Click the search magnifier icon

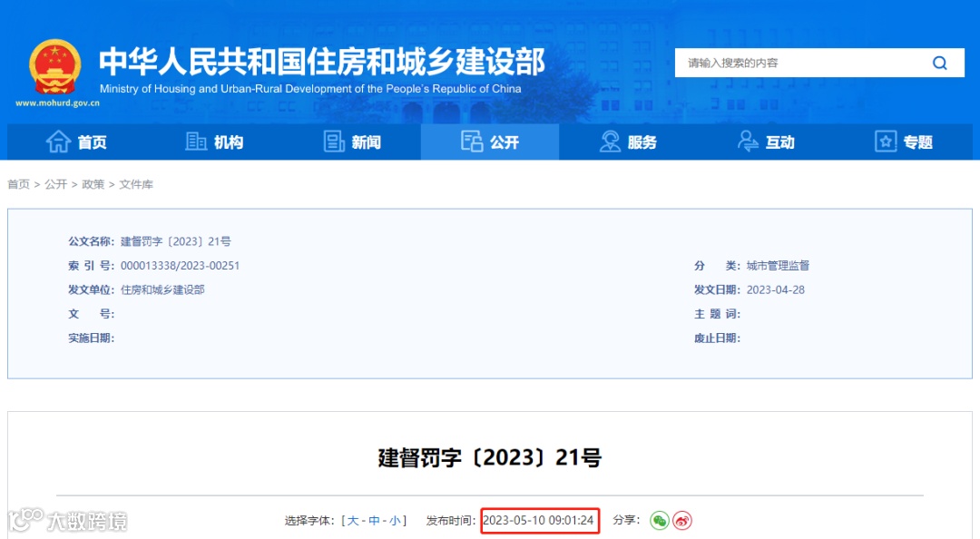coord(939,63)
